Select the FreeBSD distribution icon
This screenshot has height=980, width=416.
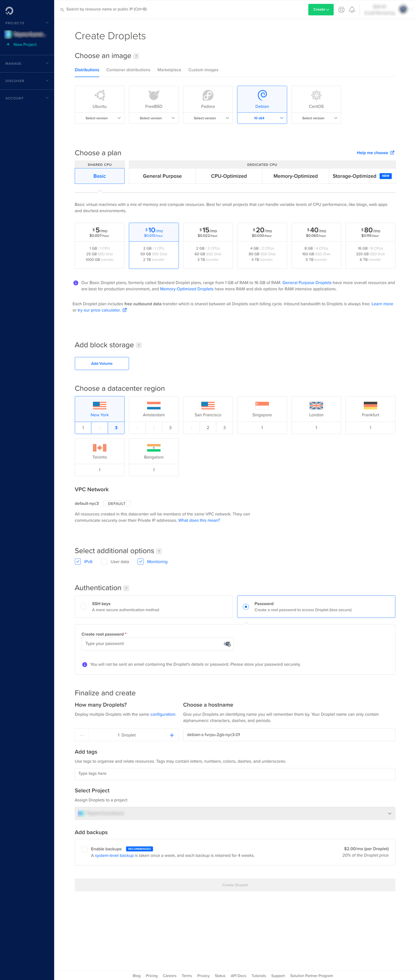click(x=154, y=95)
